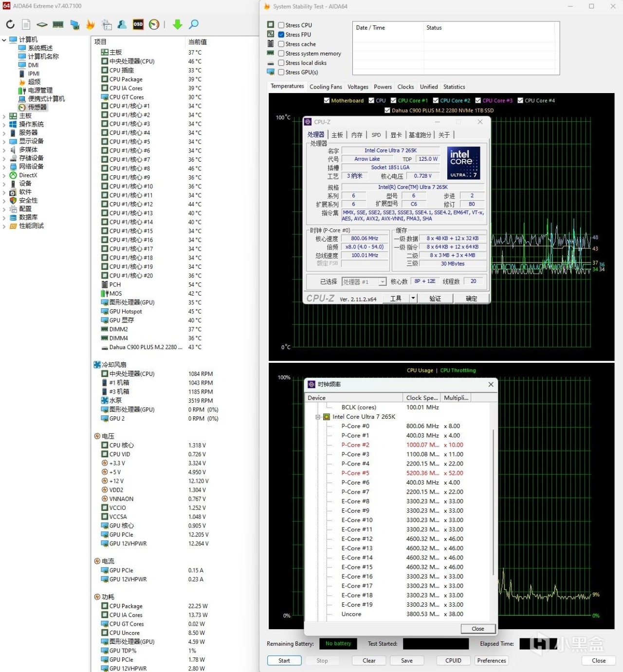Toggle the CPU Core #3 graph checkbox
This screenshot has height=672, width=623.
coord(478,101)
